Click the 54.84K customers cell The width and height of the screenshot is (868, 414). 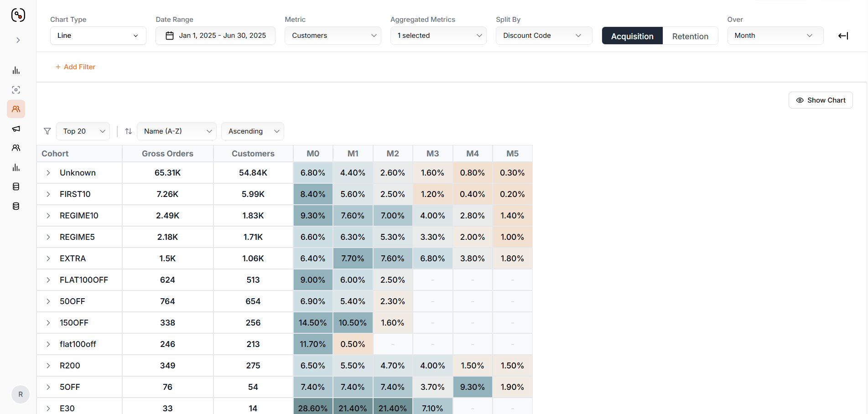[x=253, y=173]
